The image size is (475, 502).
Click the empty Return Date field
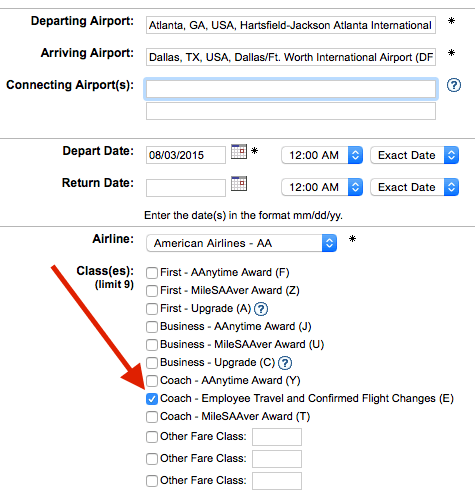pos(186,188)
